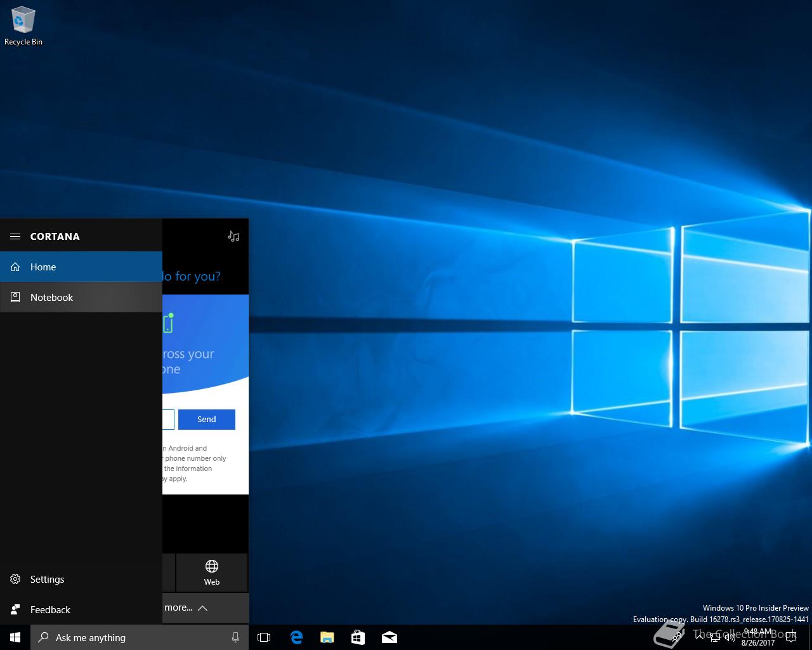Select Home in Cortana sidebar
This screenshot has height=650, width=812.
(x=81, y=267)
